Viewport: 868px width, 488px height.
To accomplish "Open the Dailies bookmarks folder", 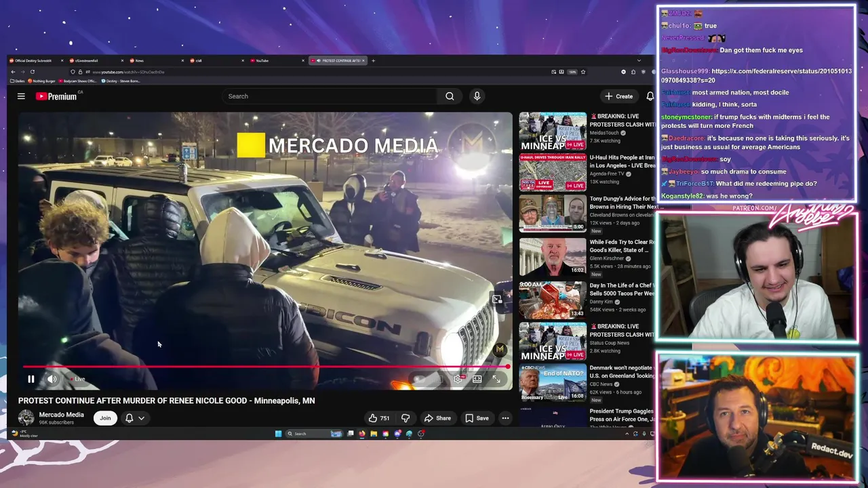I will 18,81.
